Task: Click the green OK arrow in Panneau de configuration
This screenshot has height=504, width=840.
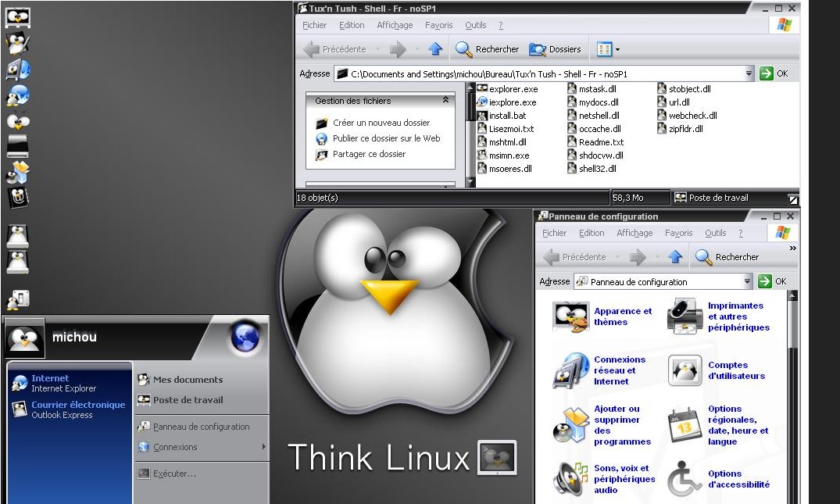Action: (x=765, y=281)
